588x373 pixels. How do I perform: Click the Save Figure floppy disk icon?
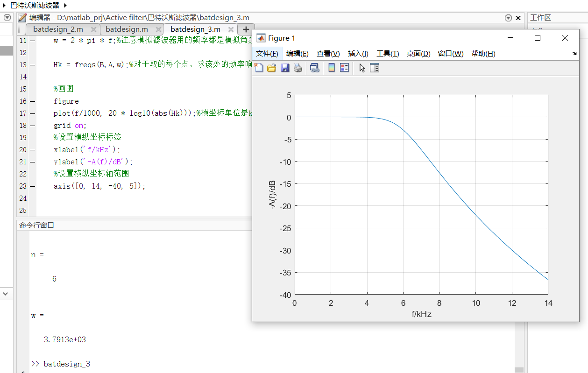coord(285,68)
